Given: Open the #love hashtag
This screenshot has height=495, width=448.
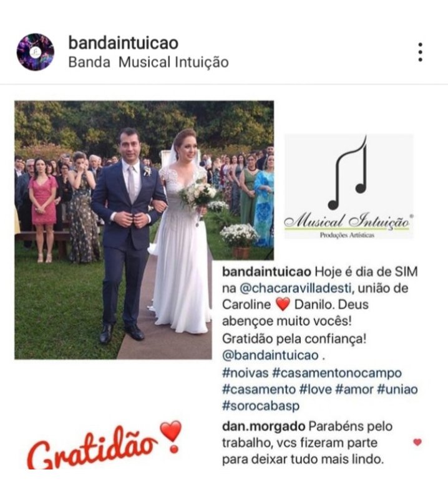Looking at the screenshot, I should point(315,389).
